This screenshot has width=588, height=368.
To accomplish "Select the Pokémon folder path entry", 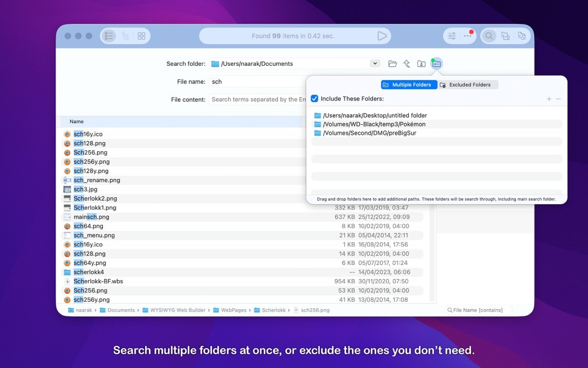I will 374,124.
